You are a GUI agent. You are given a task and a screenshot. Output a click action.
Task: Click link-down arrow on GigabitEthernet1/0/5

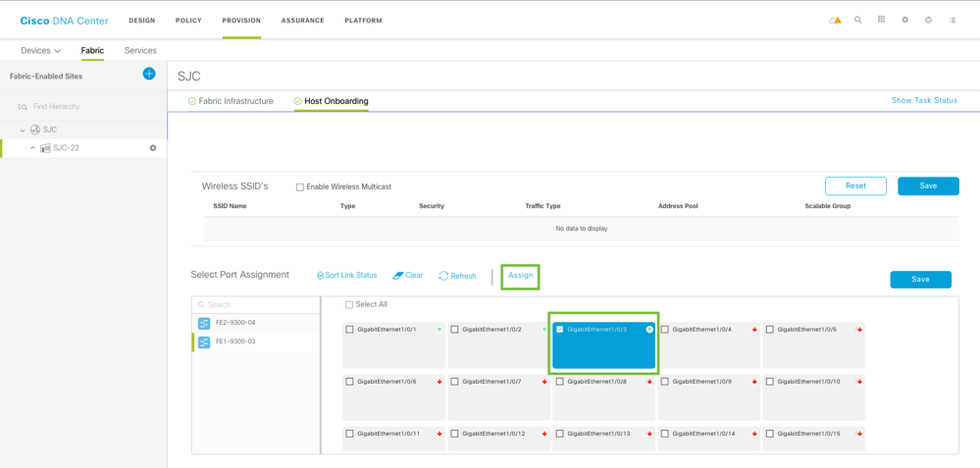tap(859, 330)
